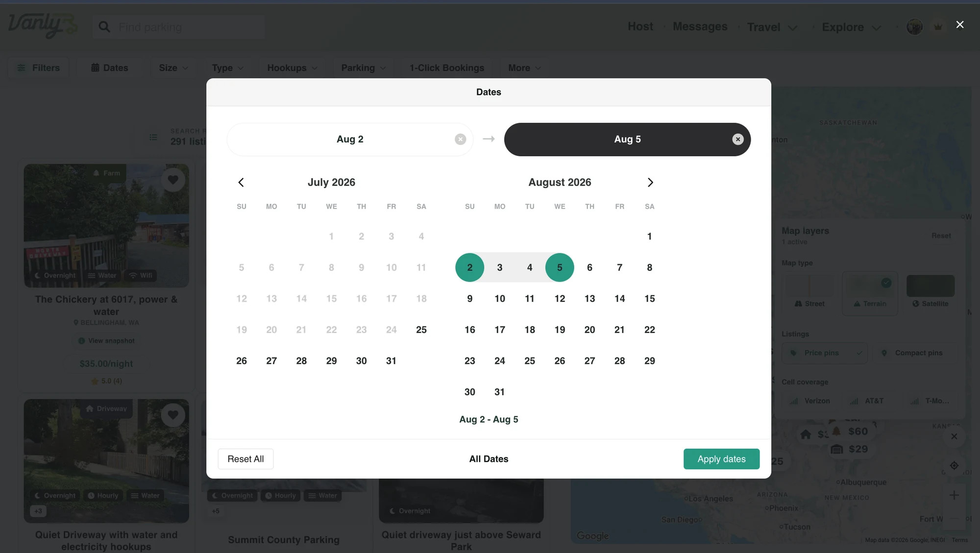Expand the Hookups filter dropdown
The height and width of the screenshot is (553, 980).
[x=292, y=68]
